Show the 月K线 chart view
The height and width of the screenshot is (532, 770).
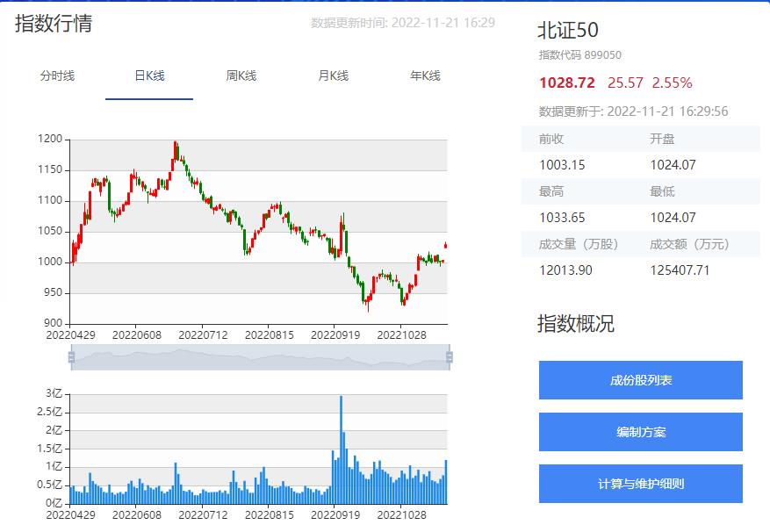pos(334,76)
